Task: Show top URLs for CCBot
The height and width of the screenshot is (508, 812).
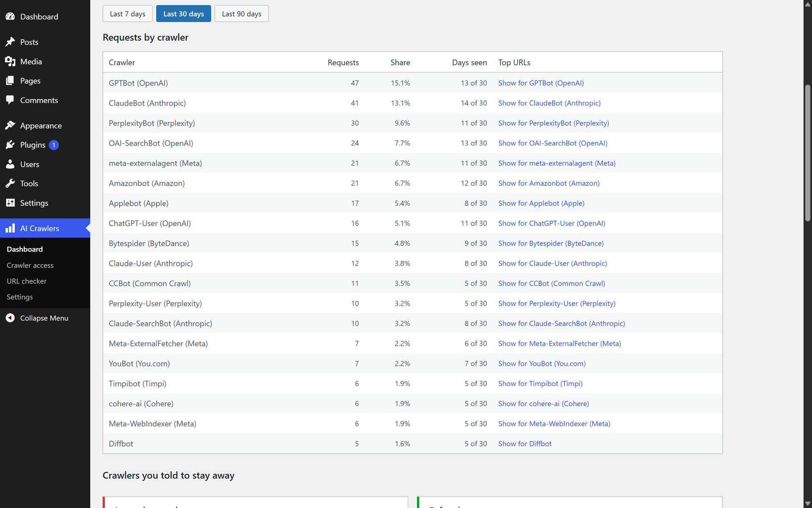Action: 551,283
